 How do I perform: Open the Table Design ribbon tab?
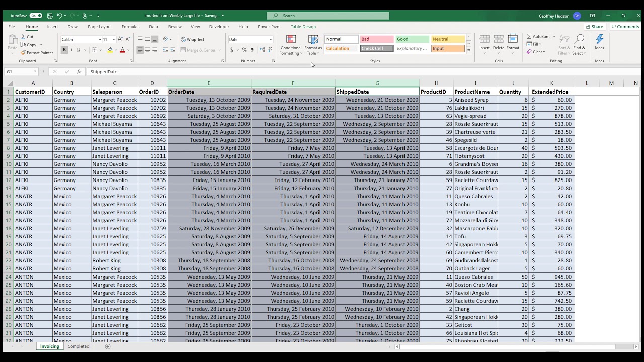303,27
